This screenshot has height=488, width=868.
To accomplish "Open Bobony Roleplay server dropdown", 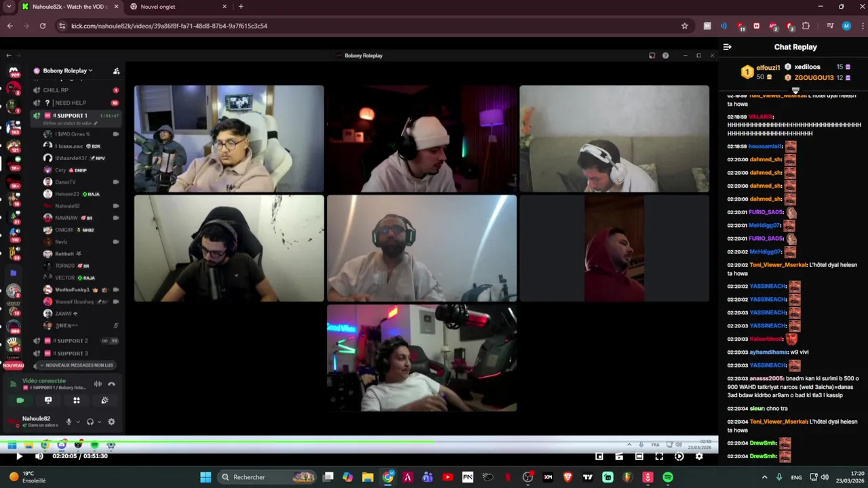I will (68, 70).
